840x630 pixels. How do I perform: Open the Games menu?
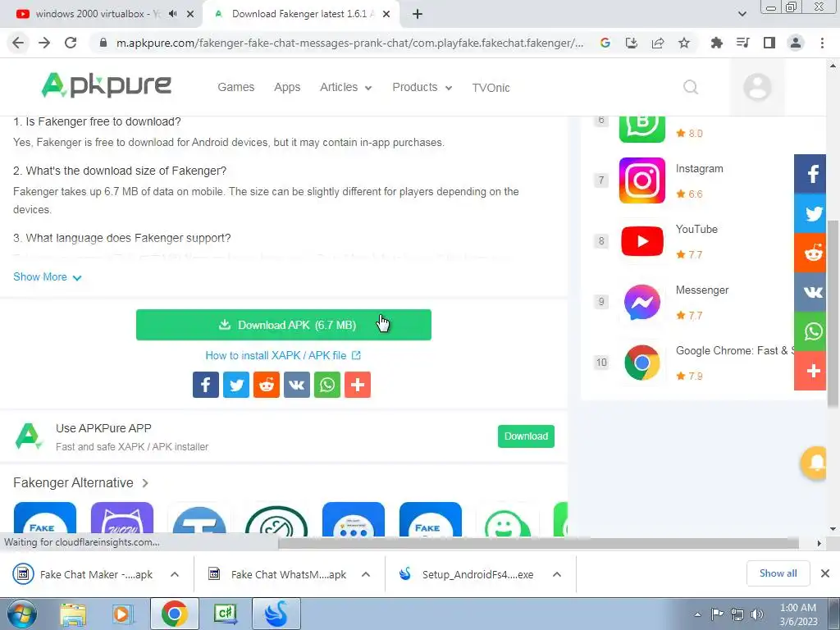click(x=235, y=87)
